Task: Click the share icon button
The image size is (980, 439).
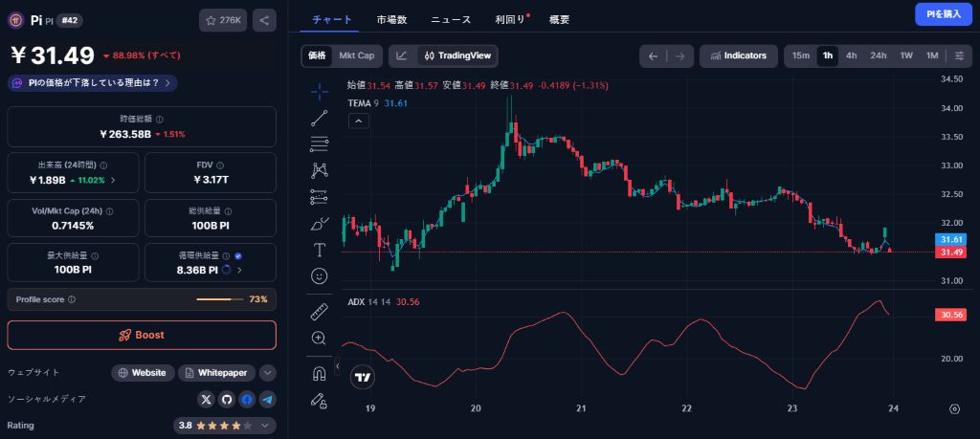Action: [264, 21]
